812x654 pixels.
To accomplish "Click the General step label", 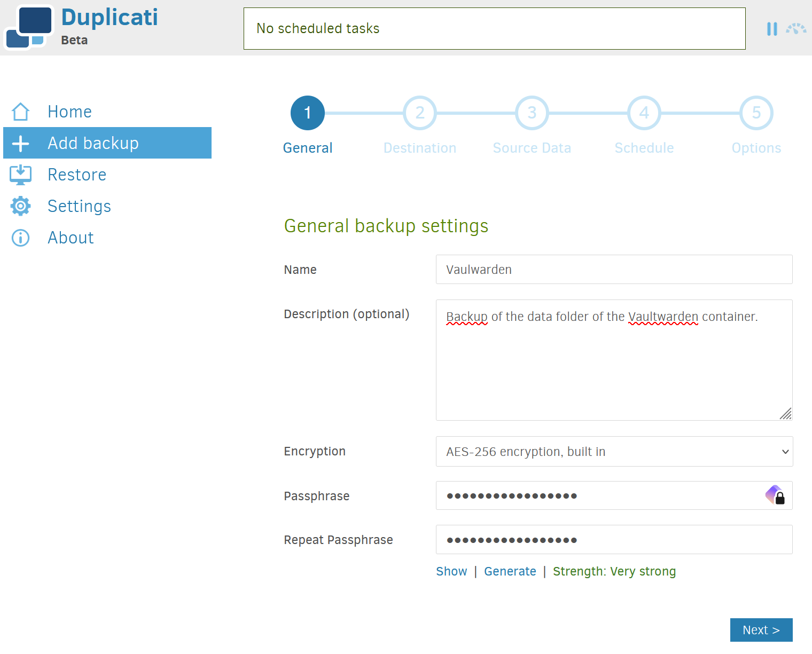I will 308,148.
